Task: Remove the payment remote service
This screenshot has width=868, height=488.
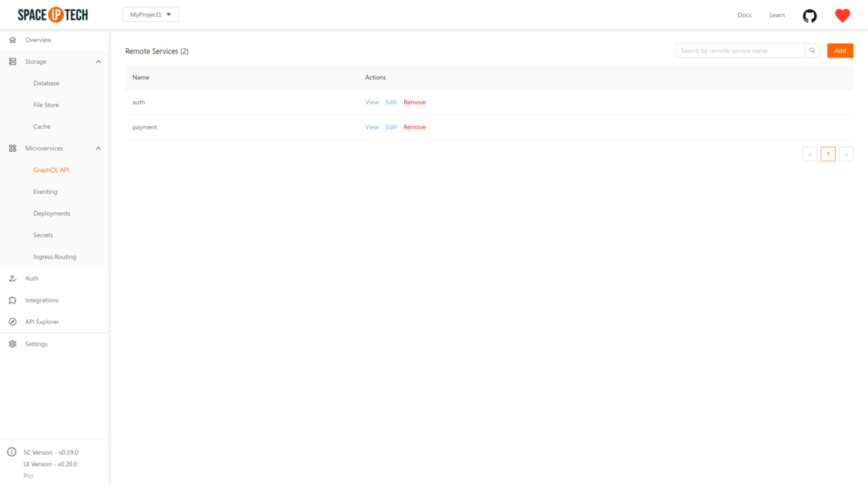Action: click(414, 127)
